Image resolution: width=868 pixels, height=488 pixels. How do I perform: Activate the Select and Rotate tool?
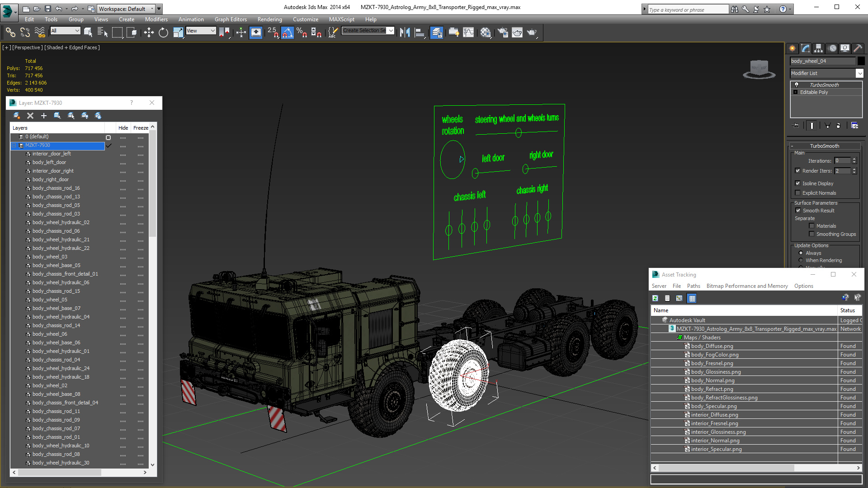(x=163, y=32)
